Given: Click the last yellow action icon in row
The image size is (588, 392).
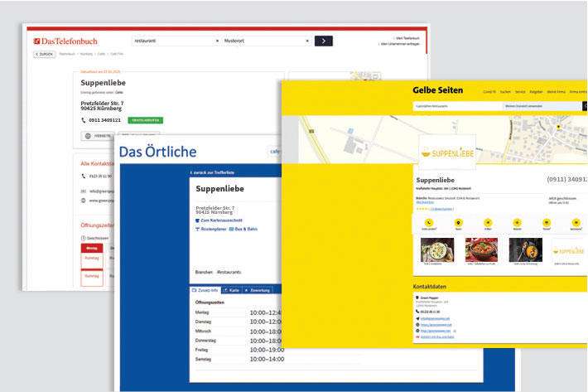Looking at the screenshot, I should (576, 223).
